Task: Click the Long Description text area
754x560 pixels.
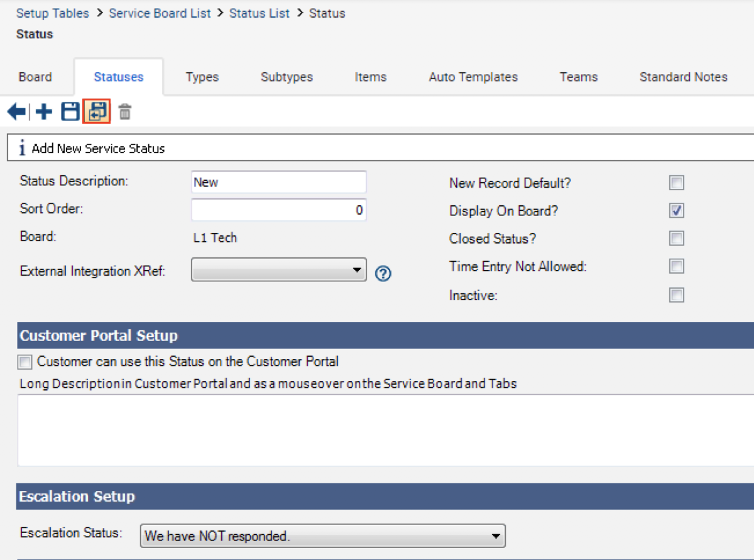Action: pos(386,430)
